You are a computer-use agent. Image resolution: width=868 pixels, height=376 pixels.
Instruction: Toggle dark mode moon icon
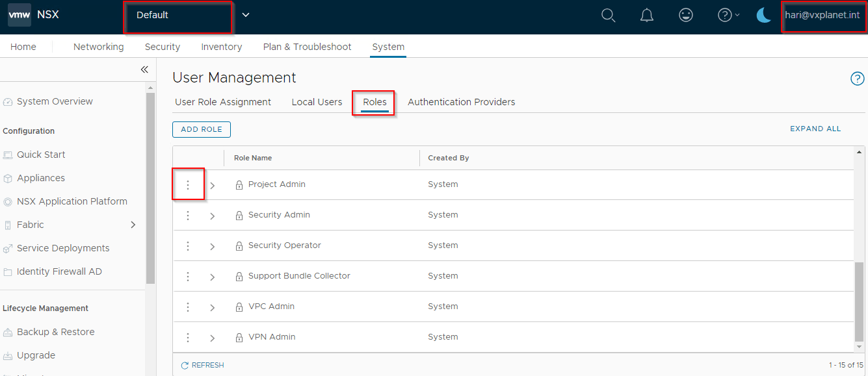click(764, 16)
